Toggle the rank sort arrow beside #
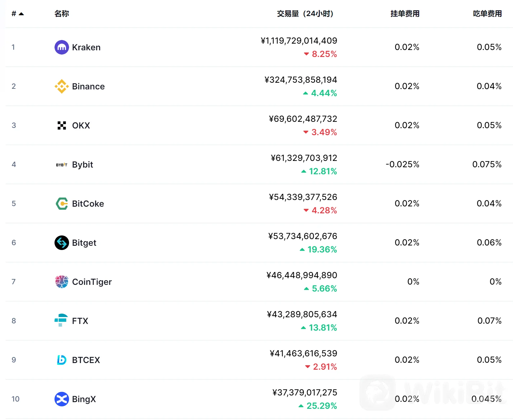 [x=21, y=14]
